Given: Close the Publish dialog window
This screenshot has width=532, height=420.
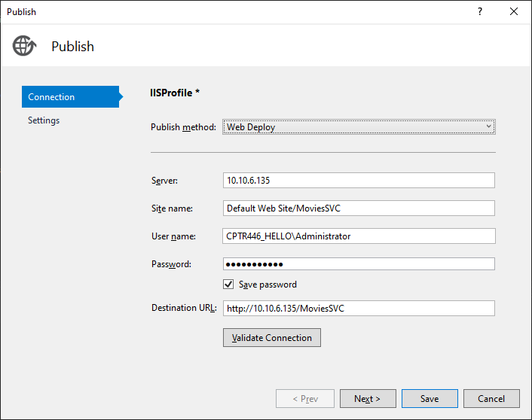Looking at the screenshot, I should pyautogui.click(x=514, y=11).
